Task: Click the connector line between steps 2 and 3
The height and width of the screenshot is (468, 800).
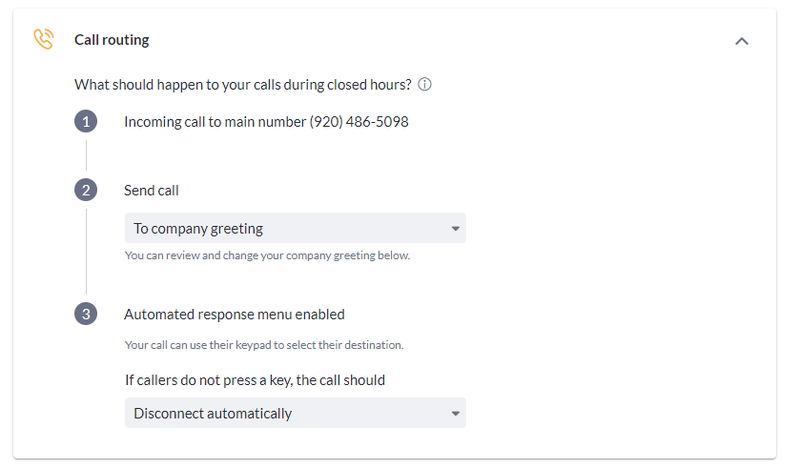Action: click(86, 252)
